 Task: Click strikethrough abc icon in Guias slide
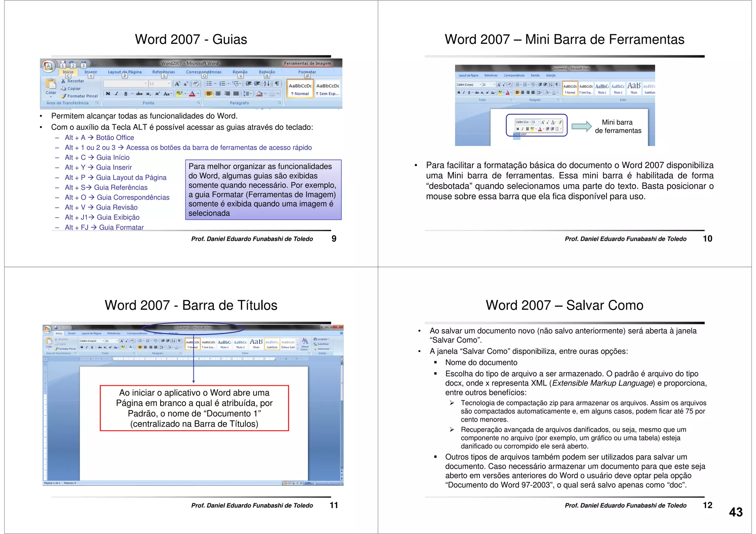139,94
